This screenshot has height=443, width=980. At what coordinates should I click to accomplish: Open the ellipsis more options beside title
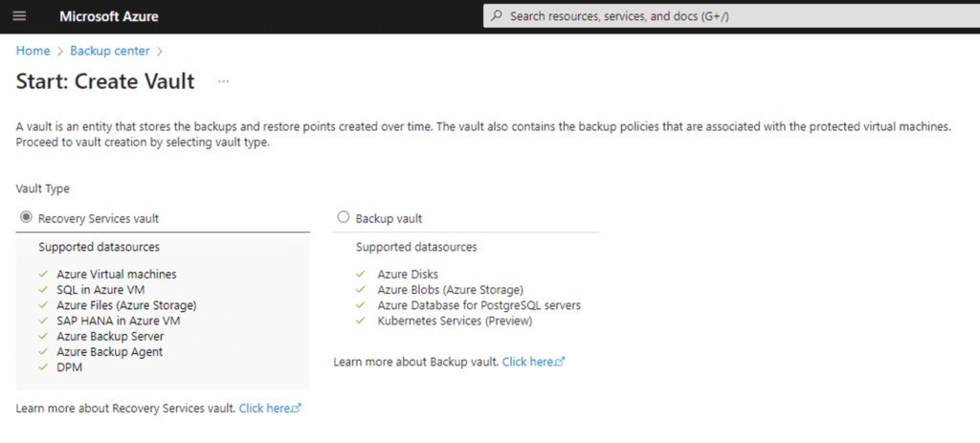point(224,82)
